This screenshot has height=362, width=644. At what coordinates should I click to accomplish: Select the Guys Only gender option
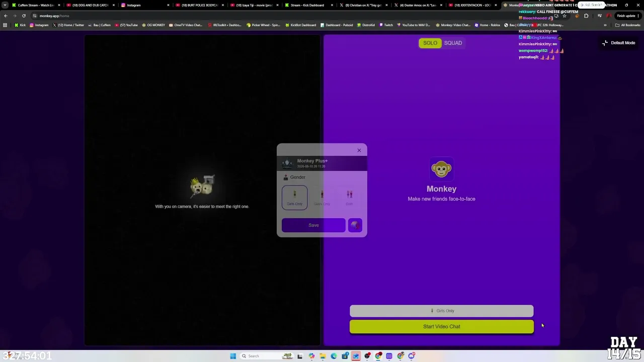(x=322, y=197)
